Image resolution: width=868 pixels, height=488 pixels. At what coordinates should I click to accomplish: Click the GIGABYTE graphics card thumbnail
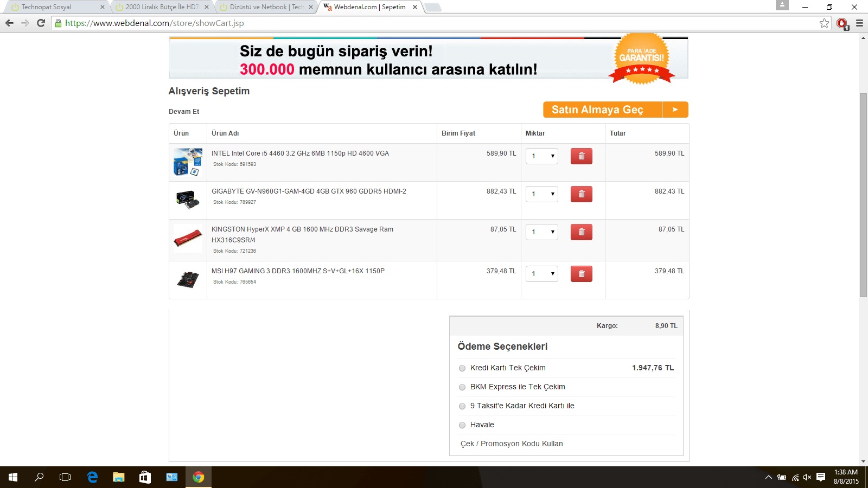(188, 200)
